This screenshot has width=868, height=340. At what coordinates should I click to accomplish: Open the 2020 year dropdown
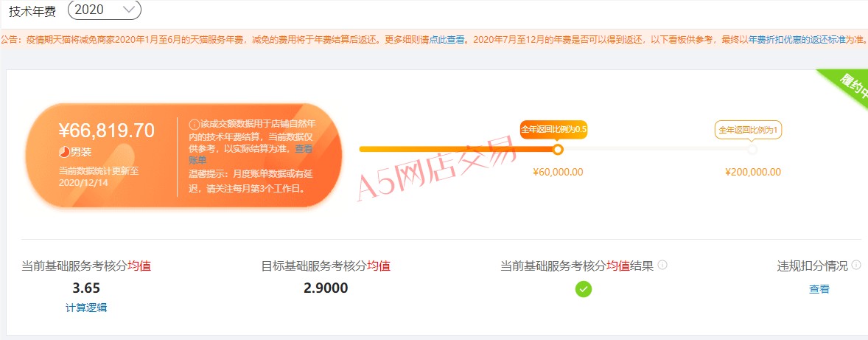coord(104,10)
